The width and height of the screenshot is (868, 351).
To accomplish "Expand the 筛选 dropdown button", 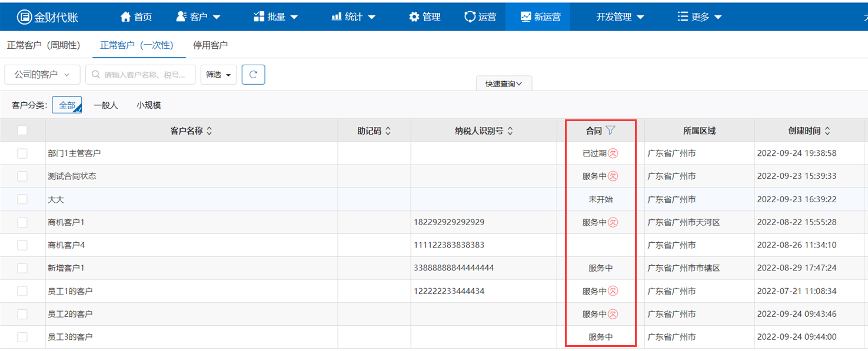I will 218,75.
